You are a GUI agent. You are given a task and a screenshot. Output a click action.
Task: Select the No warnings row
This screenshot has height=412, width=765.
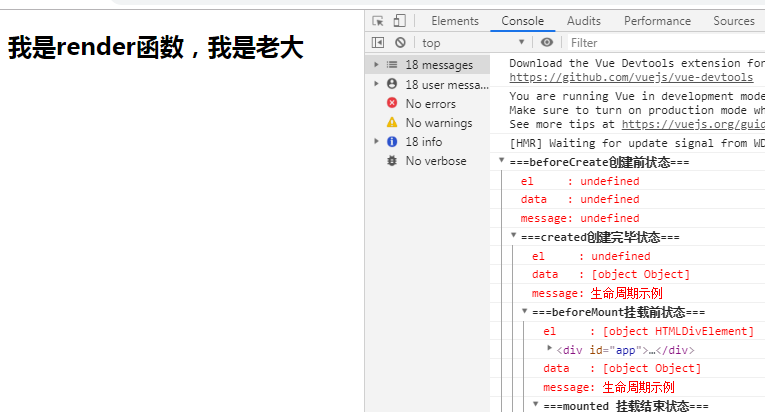click(x=427, y=123)
